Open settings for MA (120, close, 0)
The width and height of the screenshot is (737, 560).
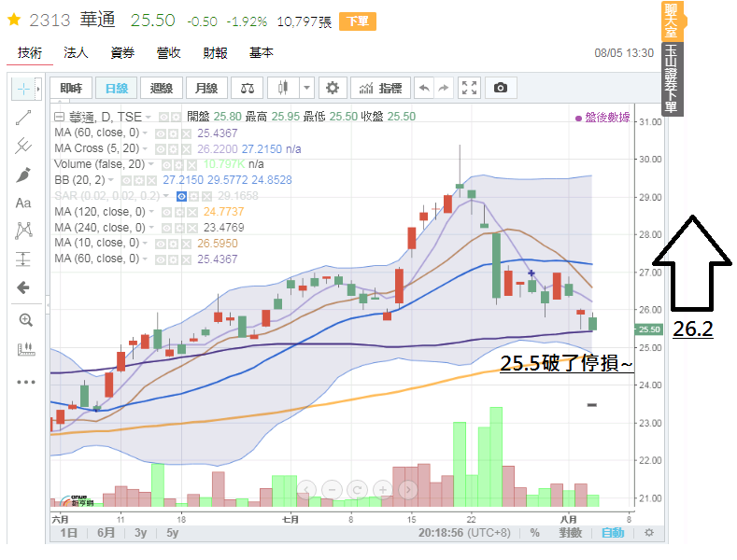[x=179, y=213]
